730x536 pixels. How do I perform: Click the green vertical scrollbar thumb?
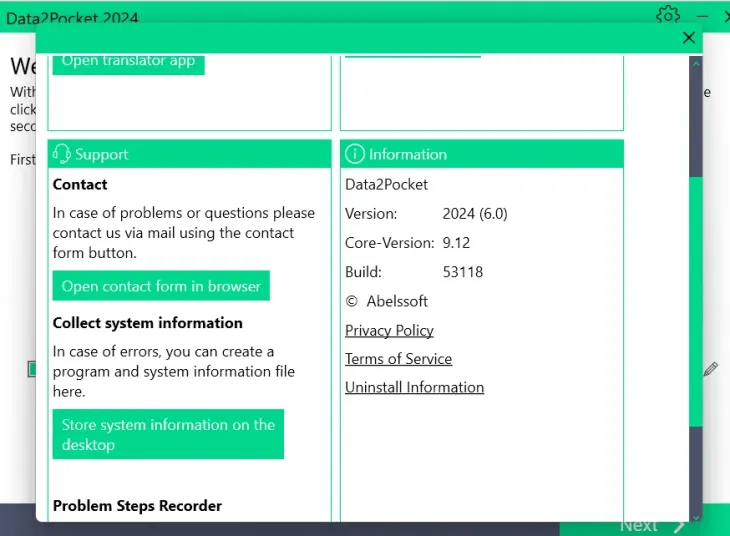coord(696,300)
